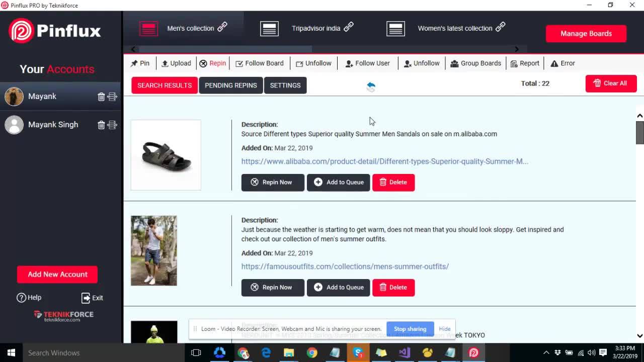644x362 pixels.
Task: Show hidden system tray icons
Action: click(546, 353)
